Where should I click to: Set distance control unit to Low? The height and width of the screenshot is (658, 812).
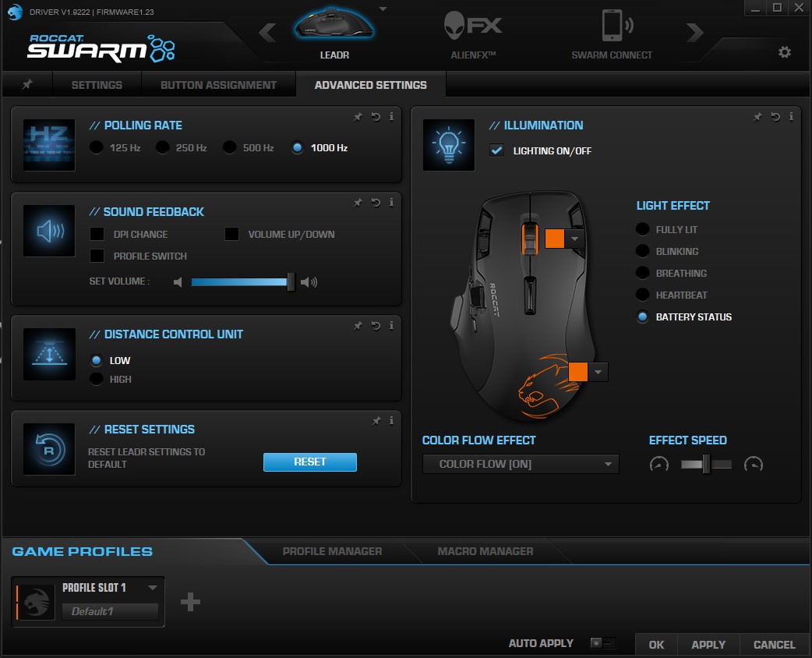point(97,360)
